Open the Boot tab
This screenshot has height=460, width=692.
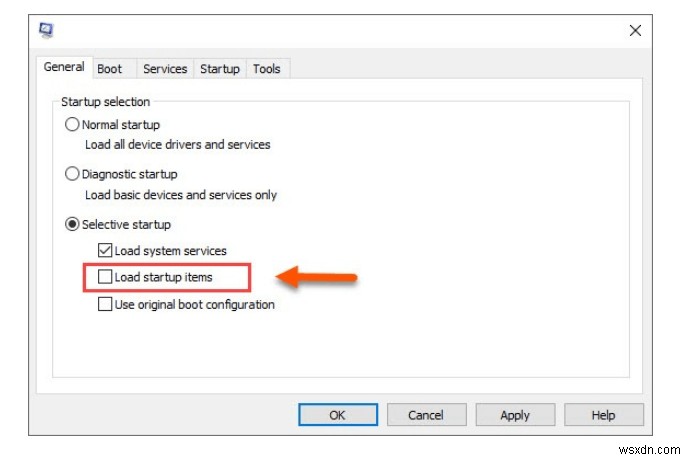(x=109, y=69)
